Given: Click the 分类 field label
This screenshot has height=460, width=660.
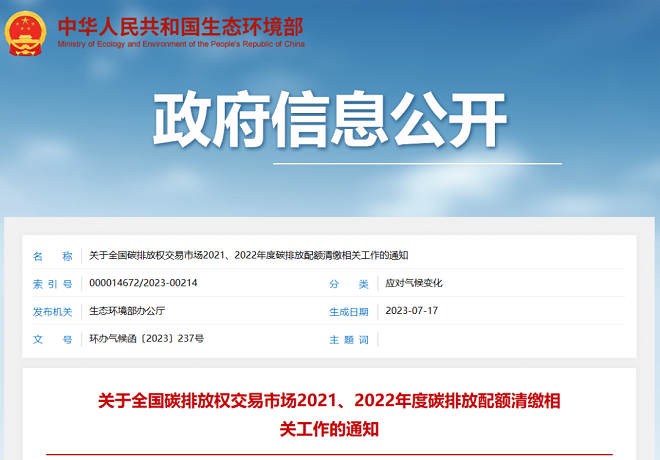Looking at the screenshot, I should click(x=349, y=284).
